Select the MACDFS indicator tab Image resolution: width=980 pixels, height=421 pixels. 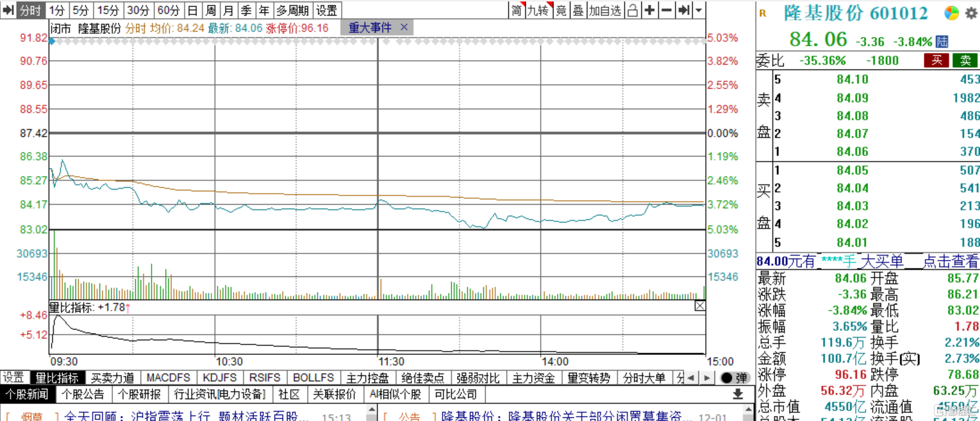point(168,378)
